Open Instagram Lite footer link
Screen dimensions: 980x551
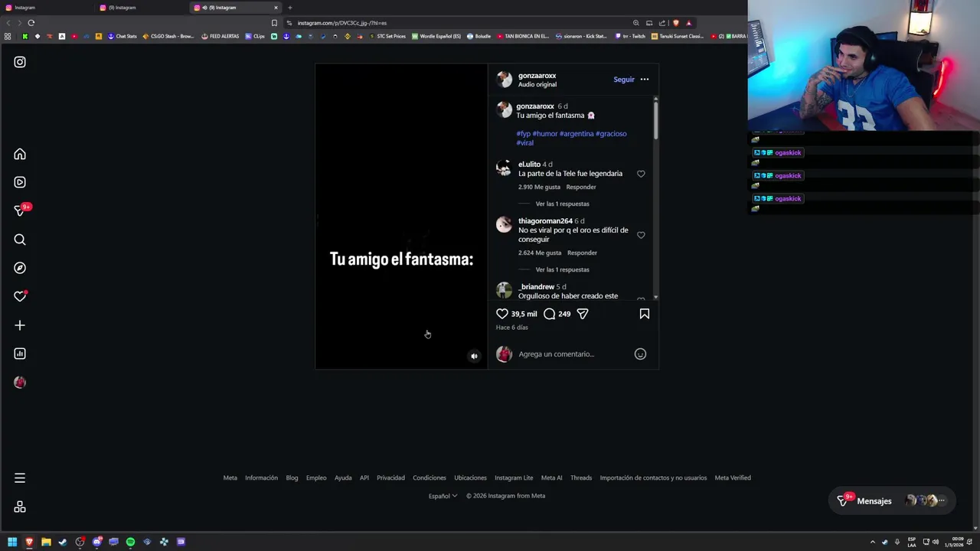point(514,478)
